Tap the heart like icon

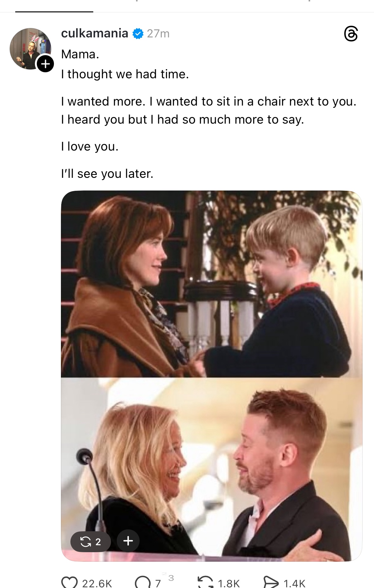69,582
